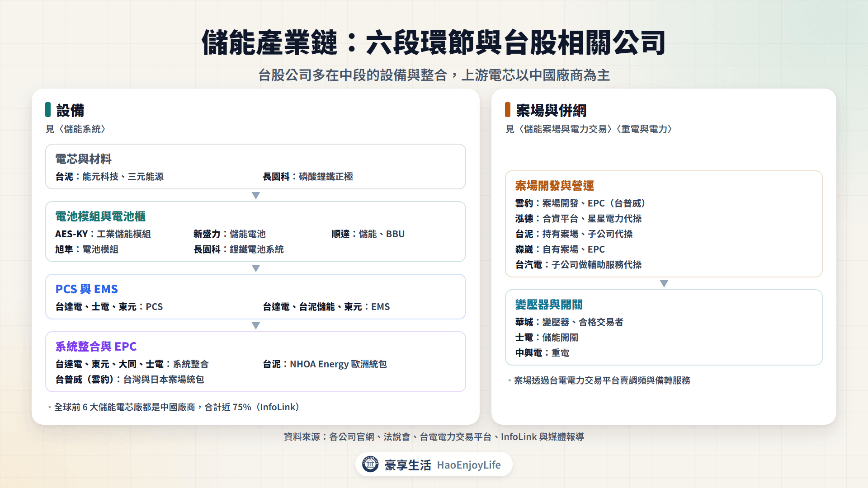Click 台泥：NHOA Energy 歐洲統包 entry
Screen dimensions: 868x488
pyautogui.click(x=325, y=364)
